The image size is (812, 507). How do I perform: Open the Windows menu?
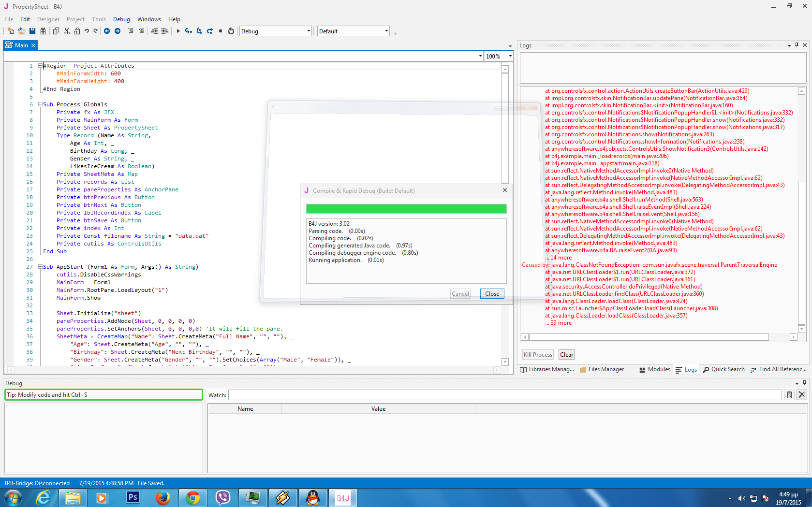coord(149,19)
